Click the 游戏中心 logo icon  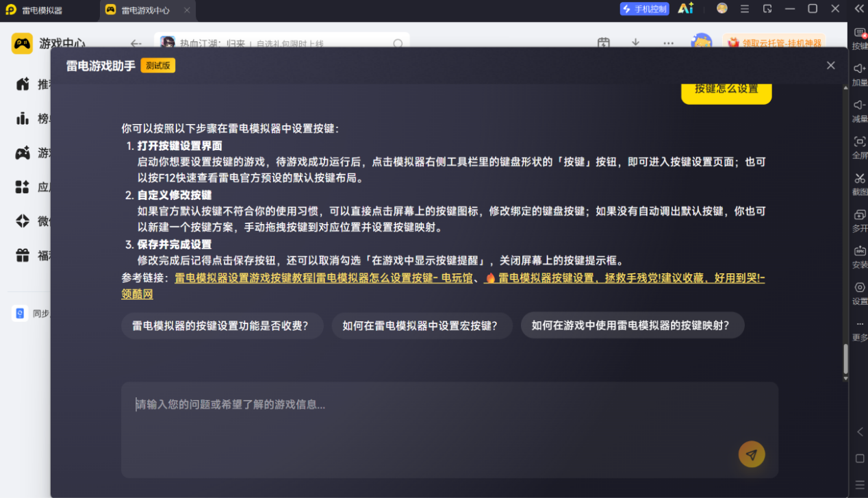coord(22,42)
